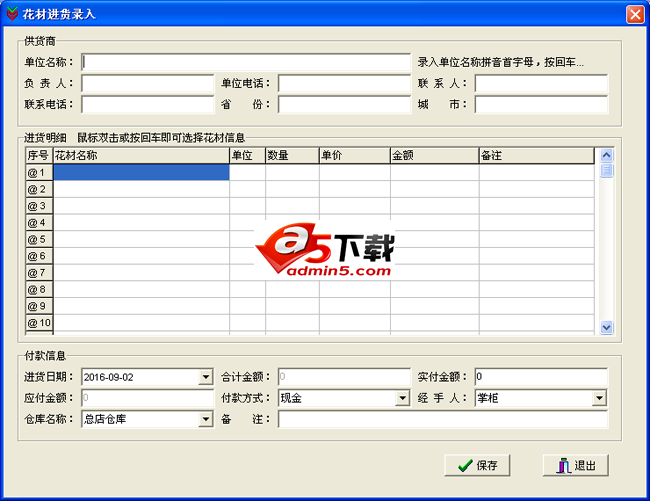Screen dimensions: 650x501
Task: Click the green checkmark icon on 保存
Action: tap(465, 465)
